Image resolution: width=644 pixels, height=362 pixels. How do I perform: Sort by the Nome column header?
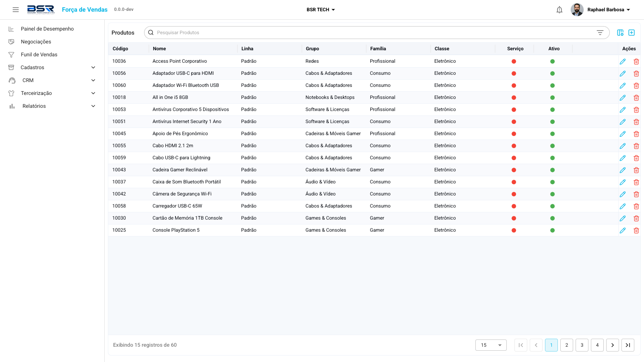tap(159, 49)
